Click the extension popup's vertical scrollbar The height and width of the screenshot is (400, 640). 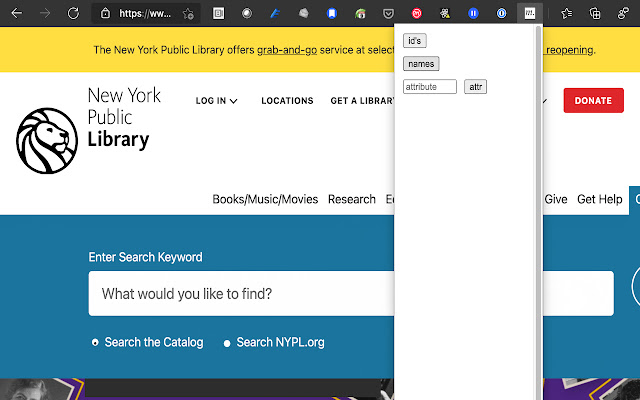tap(538, 212)
